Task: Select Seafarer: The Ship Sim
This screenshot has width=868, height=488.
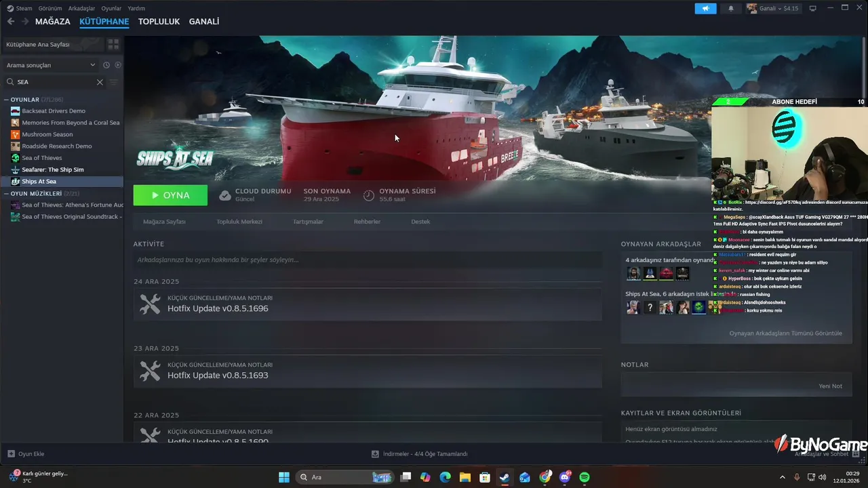Action: pyautogui.click(x=62, y=169)
